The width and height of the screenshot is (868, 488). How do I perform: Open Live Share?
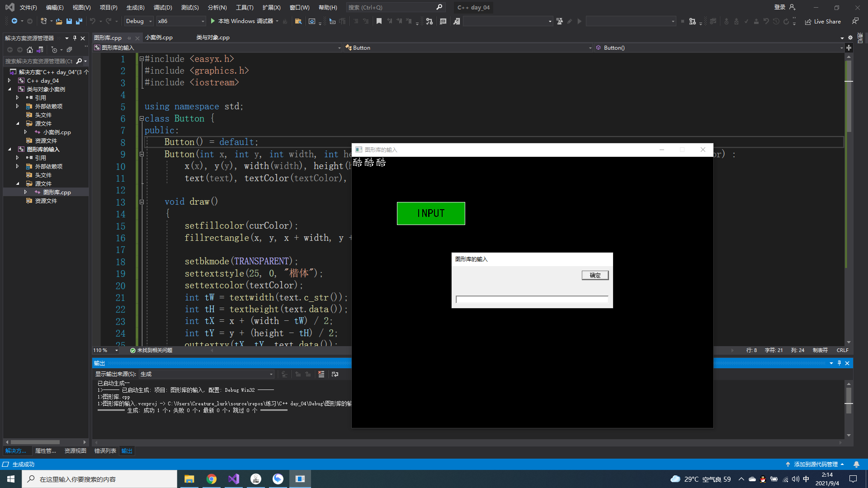click(x=823, y=21)
